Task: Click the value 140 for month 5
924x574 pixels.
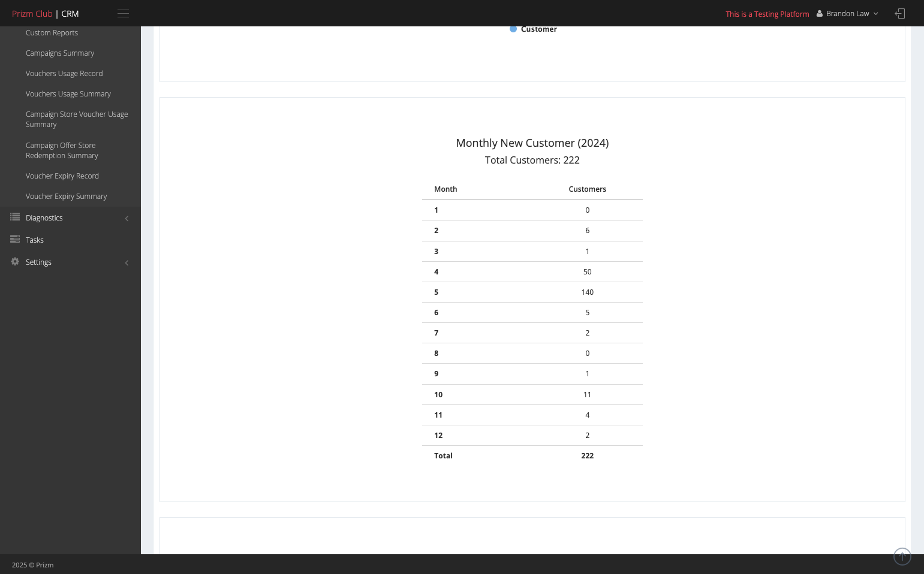Action: coord(587,292)
